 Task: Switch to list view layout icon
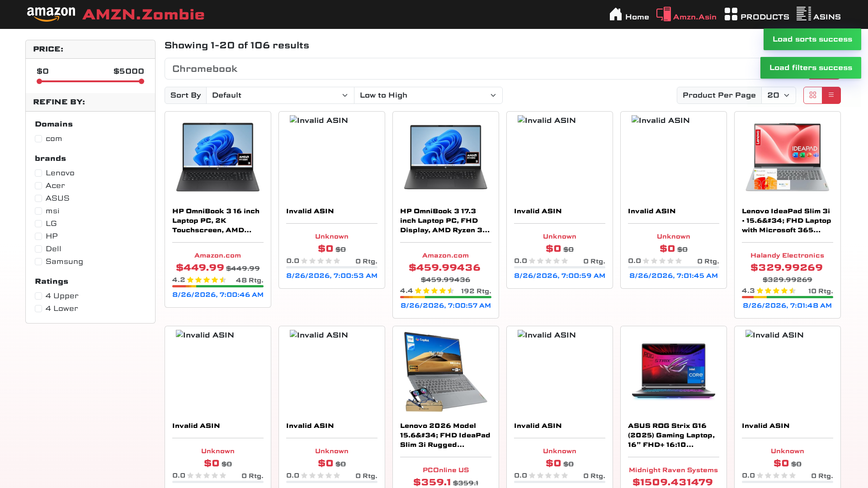831,95
